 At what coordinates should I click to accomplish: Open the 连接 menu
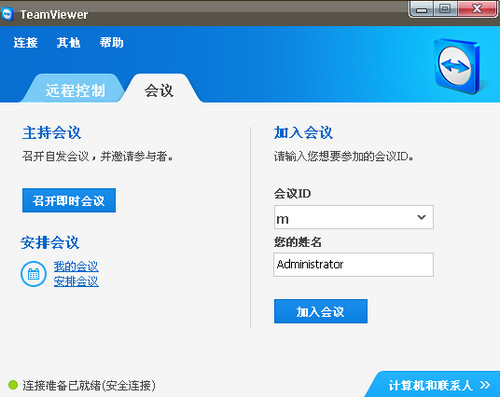coord(26,43)
